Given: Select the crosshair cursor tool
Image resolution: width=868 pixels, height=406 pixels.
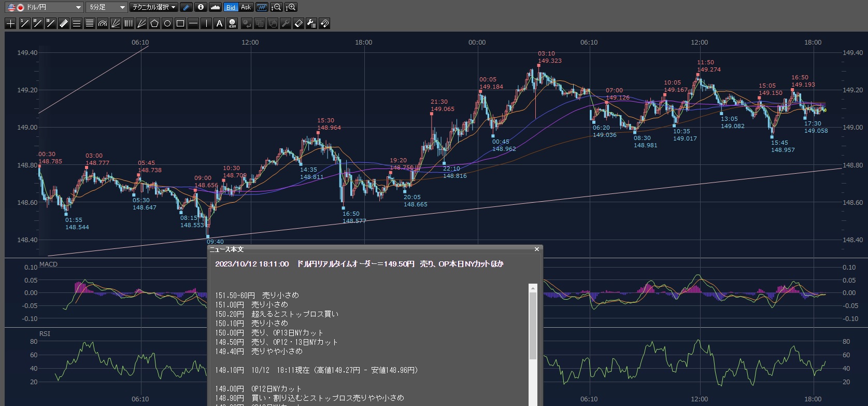Looking at the screenshot, I should click(x=10, y=23).
